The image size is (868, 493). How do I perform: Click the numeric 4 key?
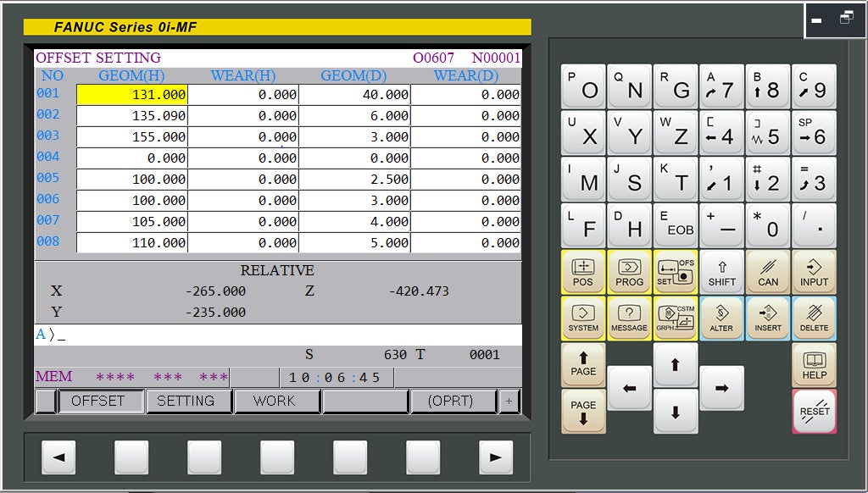coord(722,133)
